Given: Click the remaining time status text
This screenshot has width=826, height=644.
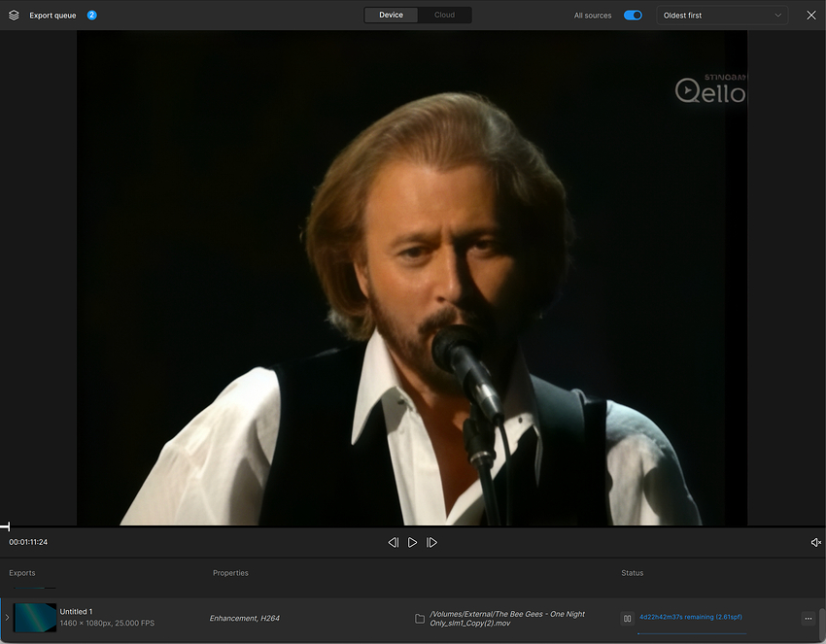Looking at the screenshot, I should tap(691, 617).
